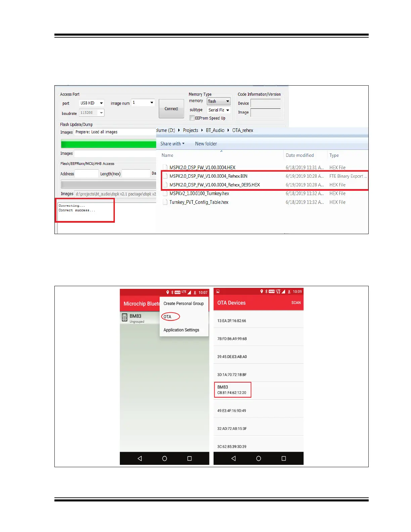Viewport: 411px width, 532px height.
Task: Click the file icon of MSPK2.0_DSP_FW_V1.00.0004.HEX
Action: [x=165, y=167]
